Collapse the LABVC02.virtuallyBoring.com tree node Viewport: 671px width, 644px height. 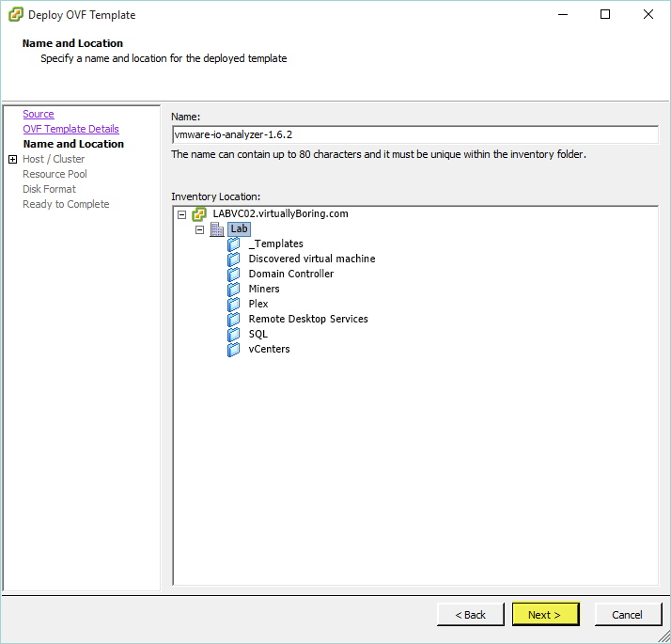[182, 214]
